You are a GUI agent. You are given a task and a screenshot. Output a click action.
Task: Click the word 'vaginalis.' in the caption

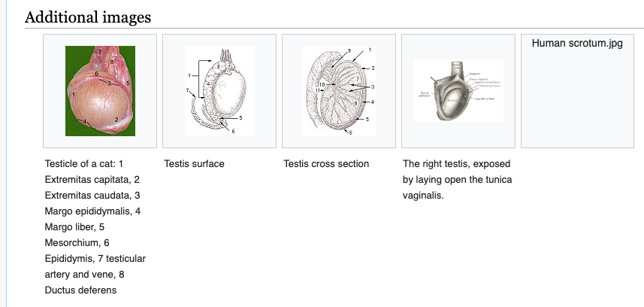tap(423, 196)
